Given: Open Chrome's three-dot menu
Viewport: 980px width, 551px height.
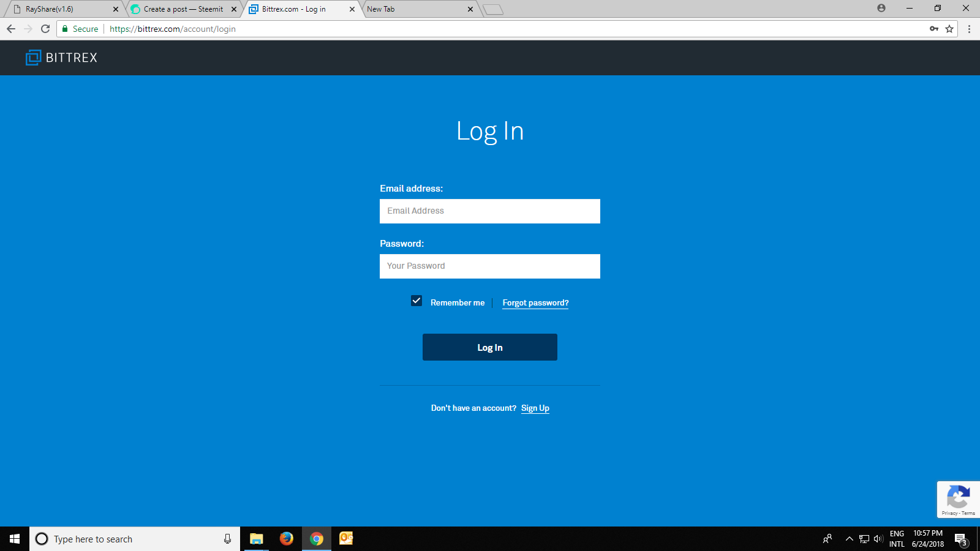Looking at the screenshot, I should point(969,29).
